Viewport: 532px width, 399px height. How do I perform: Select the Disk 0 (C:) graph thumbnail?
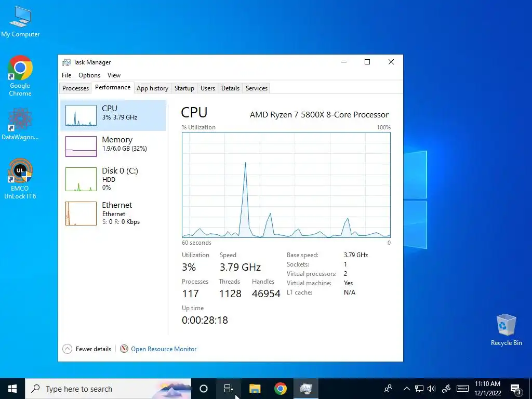click(x=81, y=179)
